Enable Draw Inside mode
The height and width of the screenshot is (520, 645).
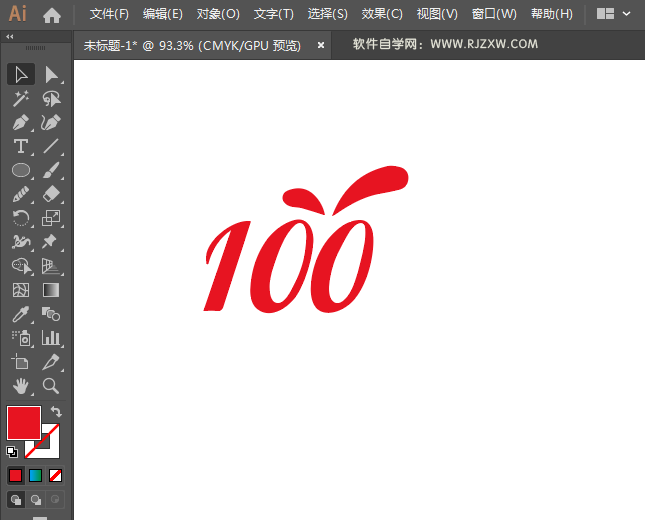pos(55,500)
